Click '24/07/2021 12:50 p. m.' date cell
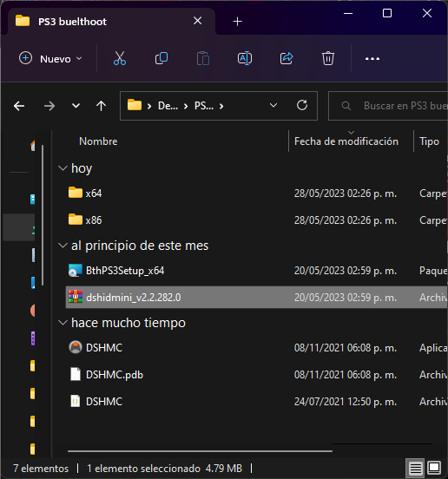 (x=346, y=402)
